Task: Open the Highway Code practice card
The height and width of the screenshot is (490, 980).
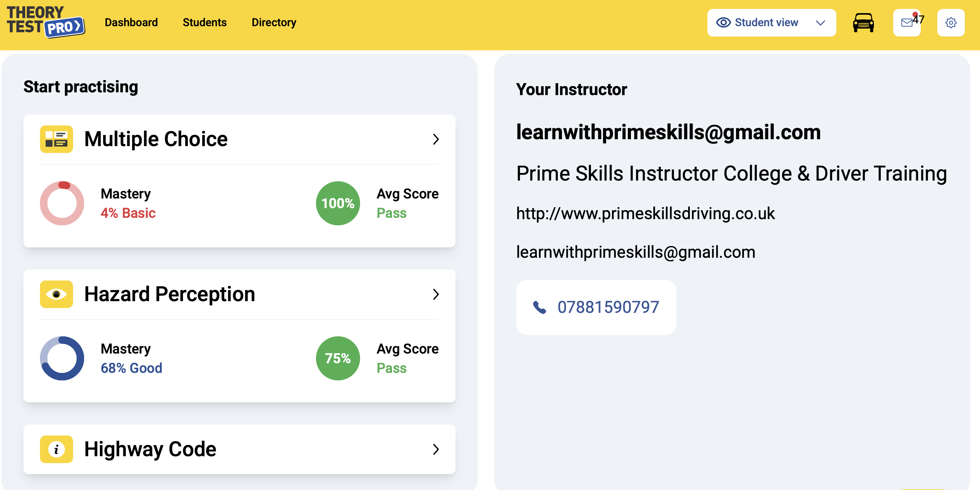Action: tap(239, 449)
